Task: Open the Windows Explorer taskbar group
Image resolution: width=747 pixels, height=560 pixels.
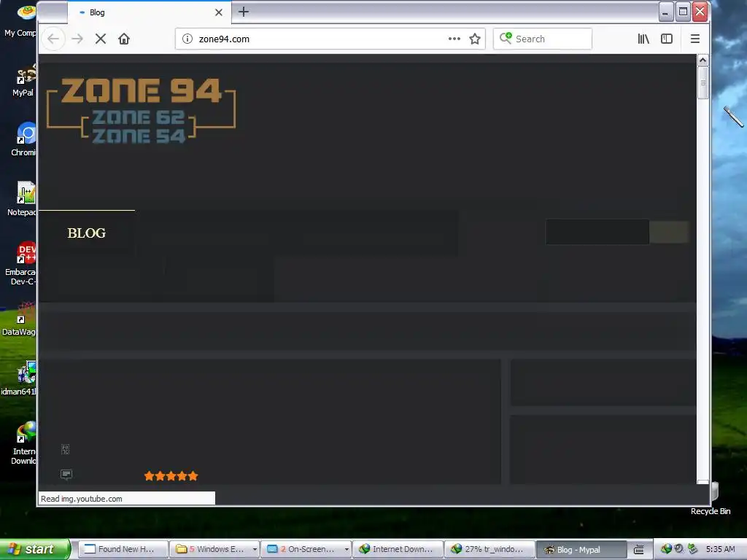Action: point(215,549)
